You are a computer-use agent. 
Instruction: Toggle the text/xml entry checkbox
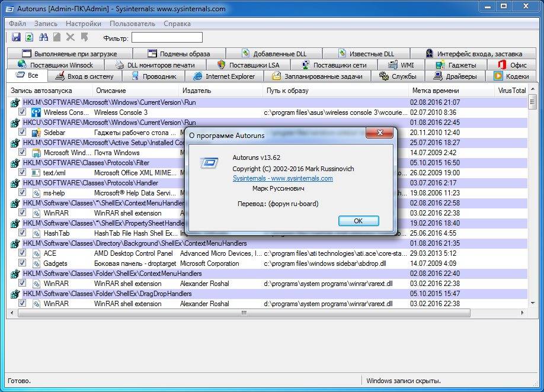pyautogui.click(x=22, y=172)
